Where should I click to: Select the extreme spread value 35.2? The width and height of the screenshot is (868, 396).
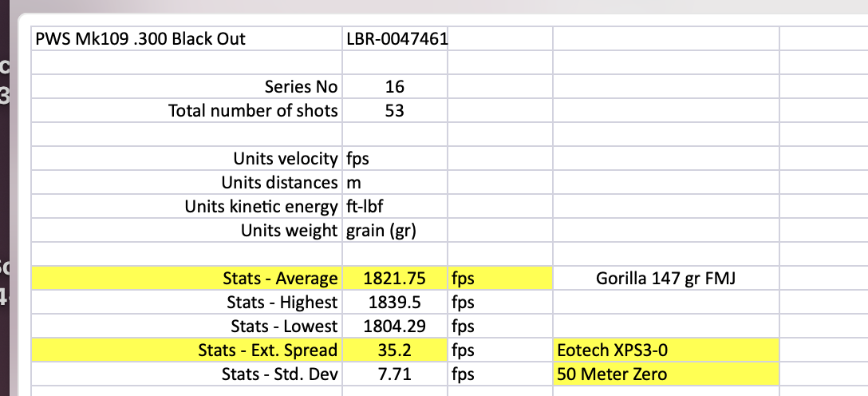[395, 350]
